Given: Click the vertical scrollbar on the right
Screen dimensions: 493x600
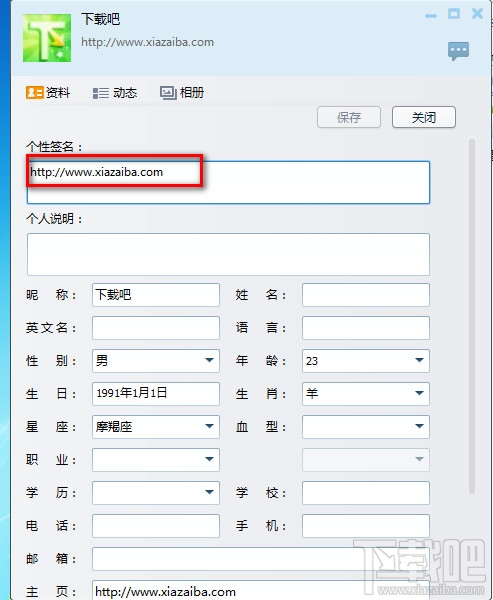Looking at the screenshot, I should (x=472, y=316).
